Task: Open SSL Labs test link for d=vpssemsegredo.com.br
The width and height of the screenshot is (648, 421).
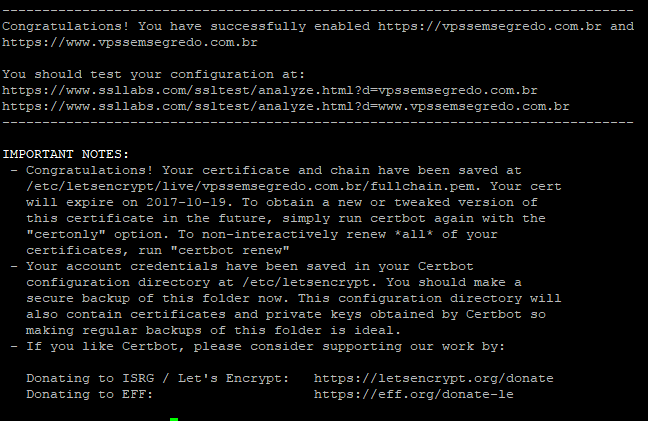Action: 270,91
